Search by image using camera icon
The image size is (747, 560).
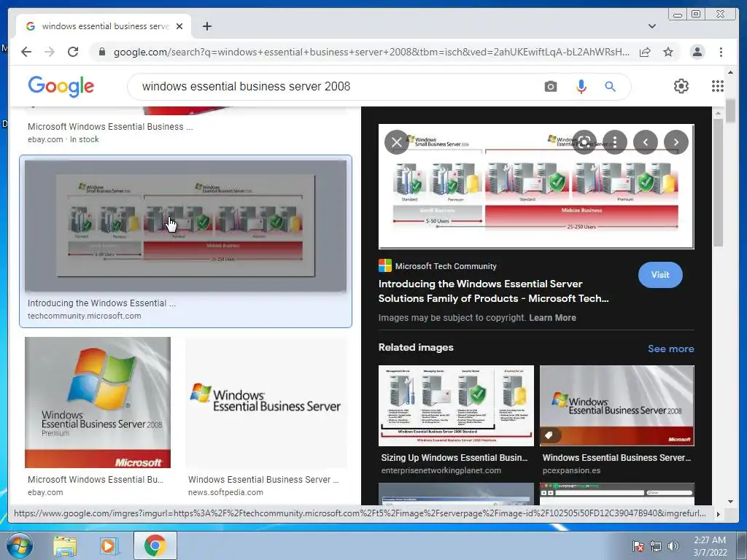551,87
